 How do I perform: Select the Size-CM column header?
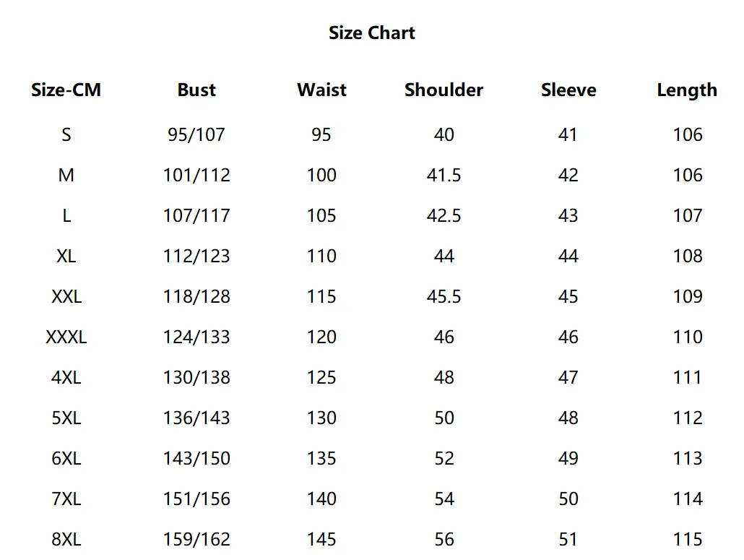pos(66,90)
